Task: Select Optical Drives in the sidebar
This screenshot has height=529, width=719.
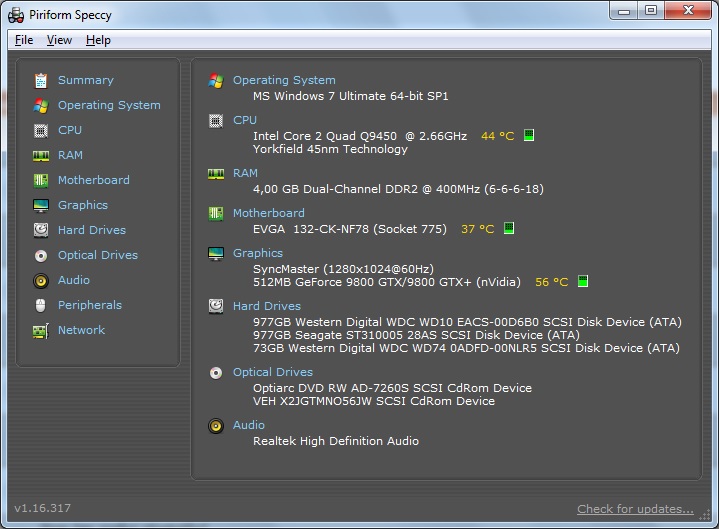Action: [x=97, y=255]
